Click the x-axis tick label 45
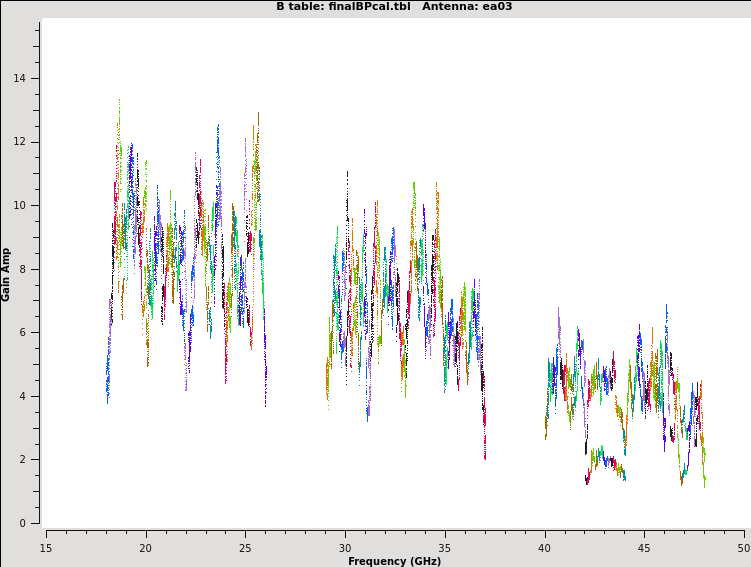Viewport: 751px width, 567px height. 644,548
